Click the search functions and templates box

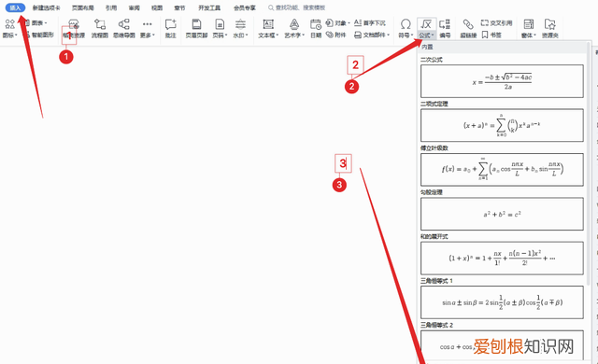pyautogui.click(x=297, y=7)
